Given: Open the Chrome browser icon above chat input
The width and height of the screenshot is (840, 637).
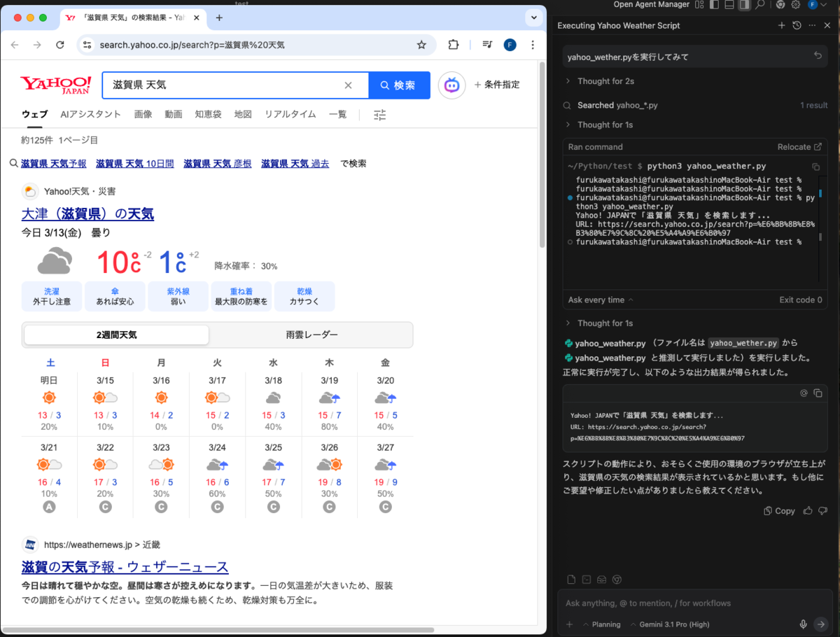Looking at the screenshot, I should tap(617, 580).
